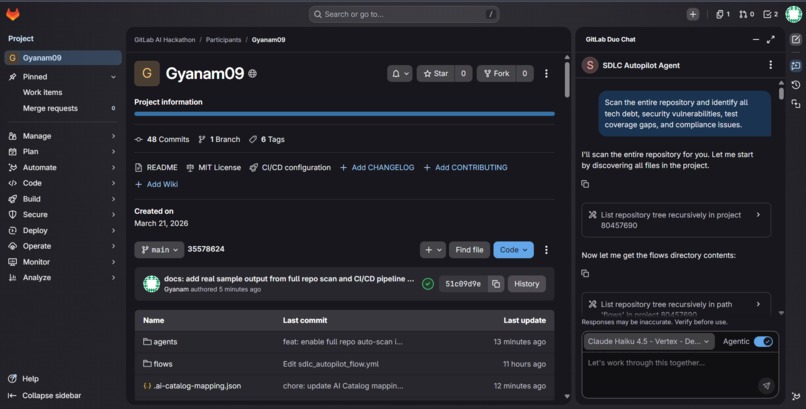
Task: Open repository options kebab beside Code
Action: [x=546, y=250]
